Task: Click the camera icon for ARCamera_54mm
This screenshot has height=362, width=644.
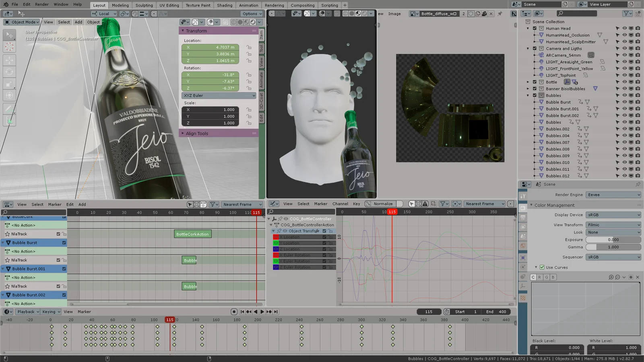Action: coord(591,55)
